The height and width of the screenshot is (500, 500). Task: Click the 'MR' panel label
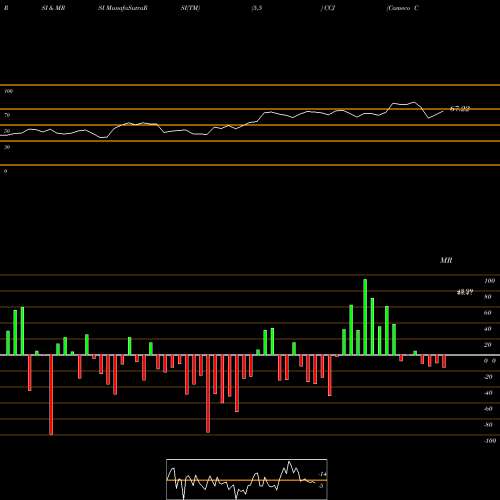[x=446, y=260]
